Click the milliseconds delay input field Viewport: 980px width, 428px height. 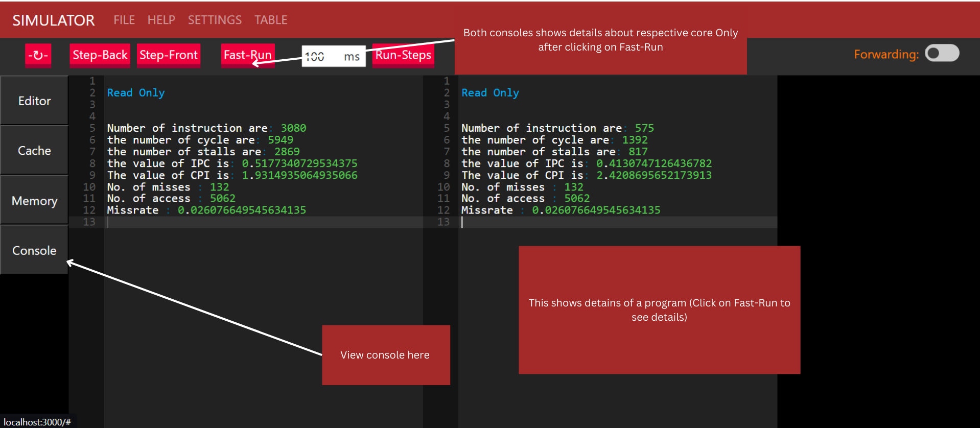pos(321,56)
